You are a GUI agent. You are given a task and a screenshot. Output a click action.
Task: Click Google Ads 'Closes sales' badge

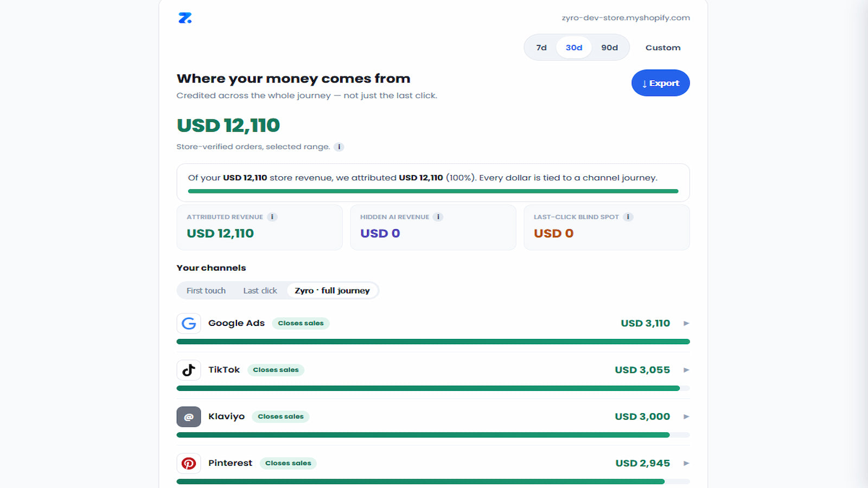pos(301,323)
